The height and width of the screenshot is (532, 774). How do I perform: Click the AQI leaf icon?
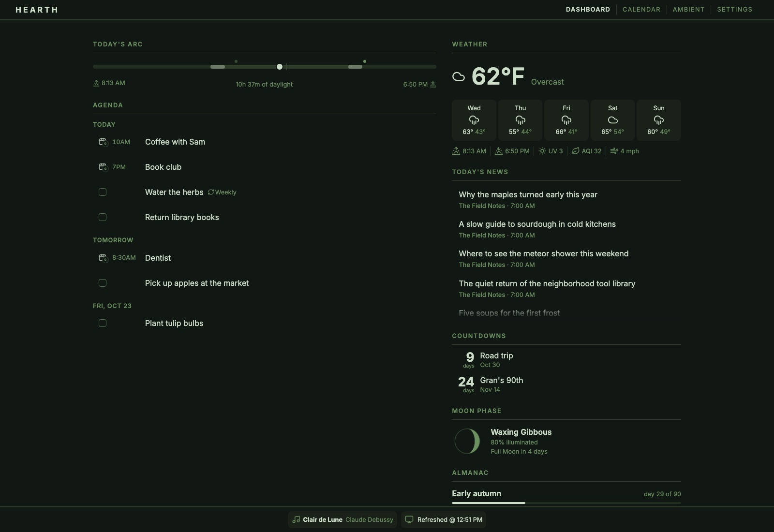point(576,151)
